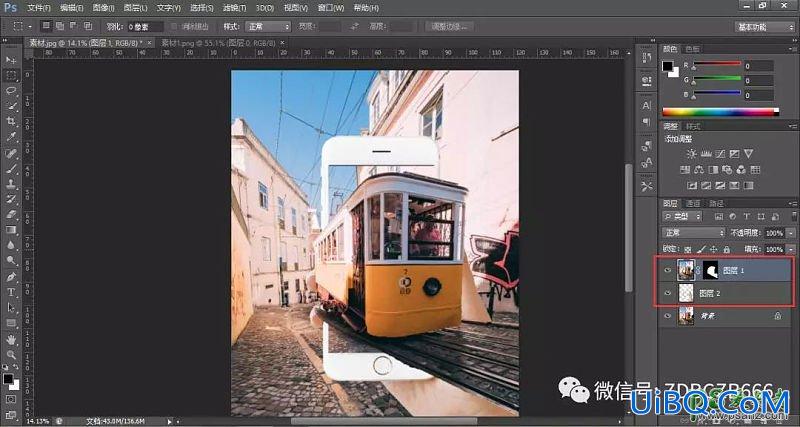Image resolution: width=800 pixels, height=427 pixels.
Task: Open the marquee tool preset picker arrow
Action: pos(30,27)
